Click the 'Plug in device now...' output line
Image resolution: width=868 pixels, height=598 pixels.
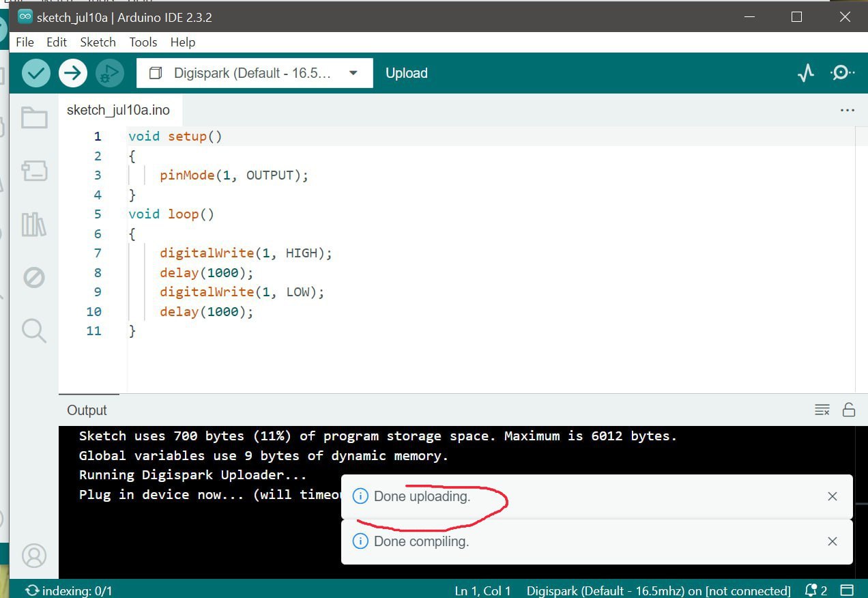coord(210,495)
